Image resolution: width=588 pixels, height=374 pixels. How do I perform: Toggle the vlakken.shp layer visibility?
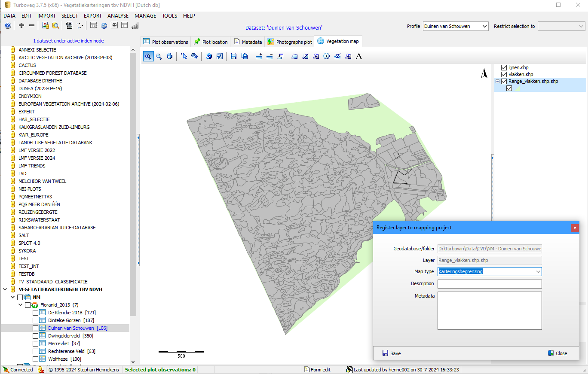pyautogui.click(x=504, y=74)
